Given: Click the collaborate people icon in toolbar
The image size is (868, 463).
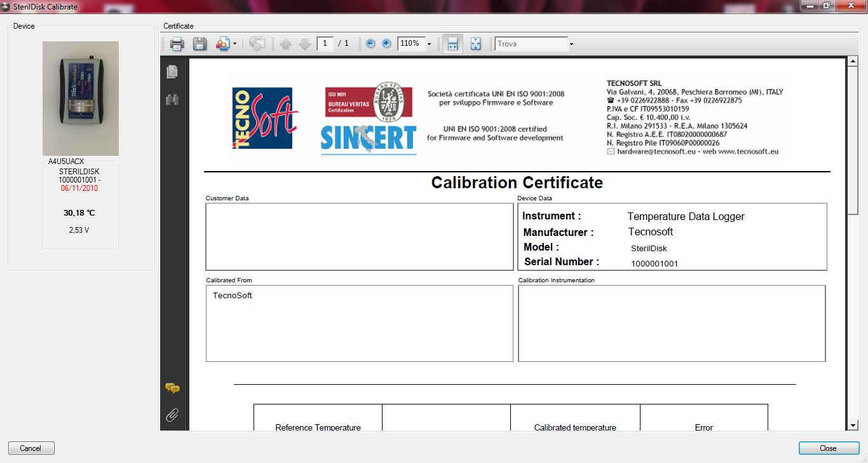Looking at the screenshot, I should click(222, 44).
